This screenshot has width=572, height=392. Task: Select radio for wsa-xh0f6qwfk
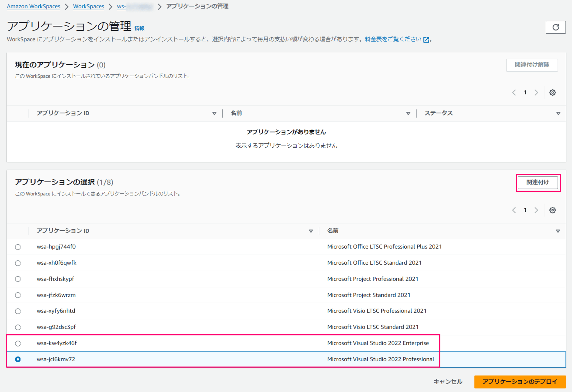pyautogui.click(x=18, y=263)
